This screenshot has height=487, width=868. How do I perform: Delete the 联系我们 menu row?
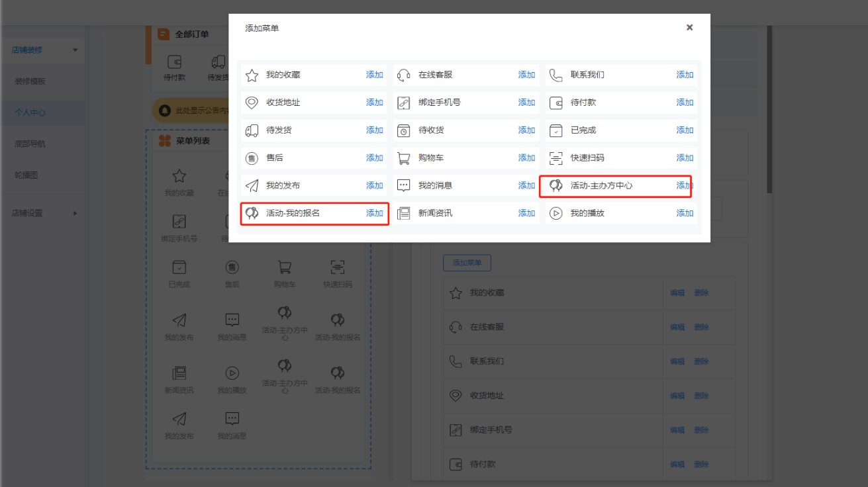[x=701, y=361]
